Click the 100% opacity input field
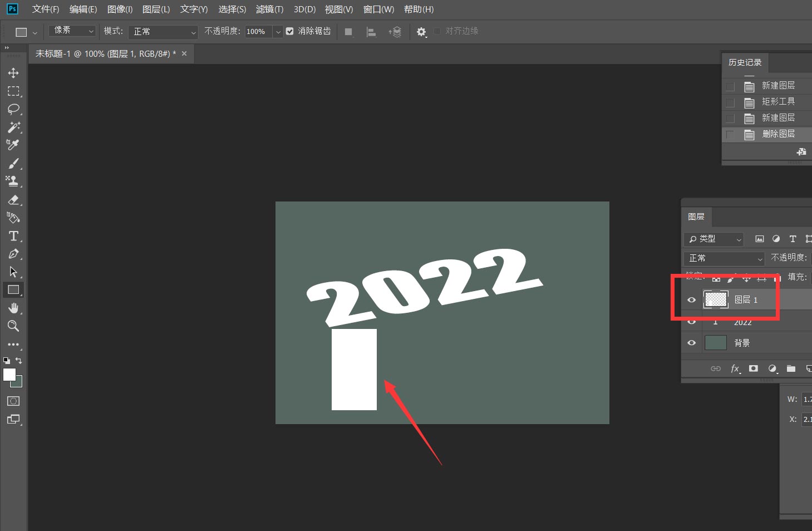 (258, 32)
